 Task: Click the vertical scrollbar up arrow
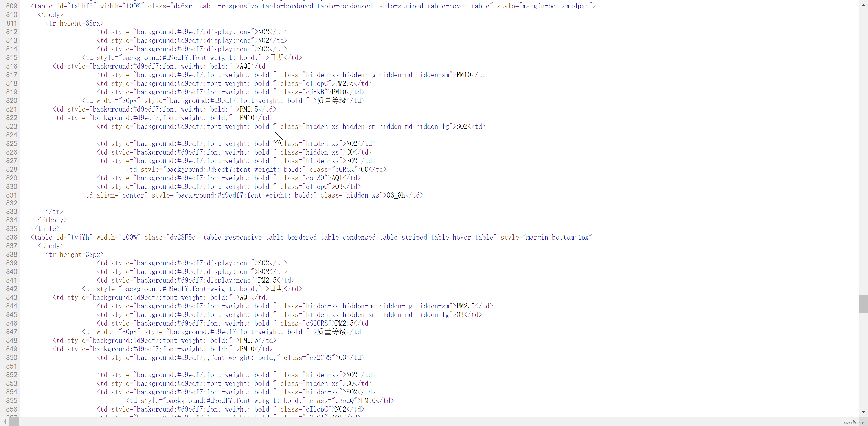coord(863,5)
